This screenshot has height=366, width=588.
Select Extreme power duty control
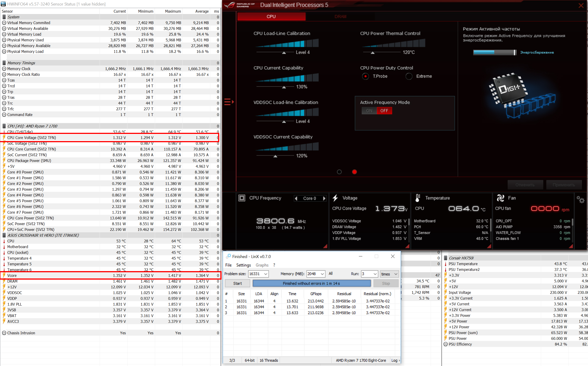coord(409,76)
